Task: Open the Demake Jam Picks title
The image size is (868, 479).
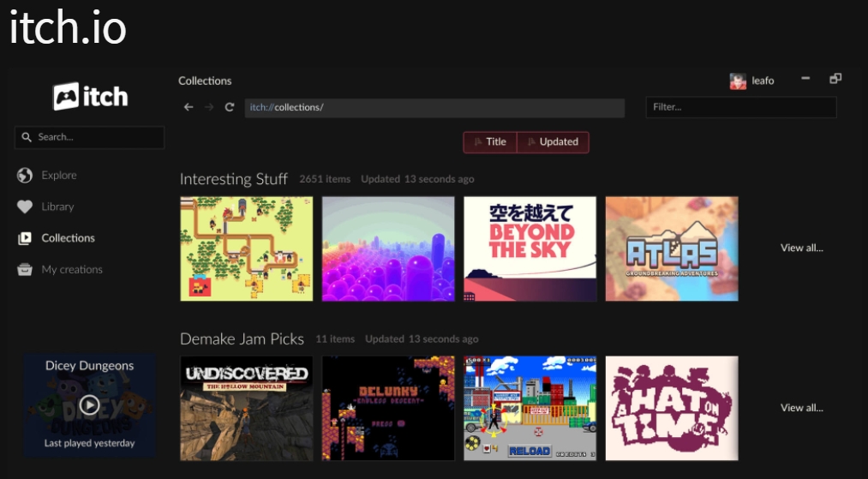Action: [242, 339]
